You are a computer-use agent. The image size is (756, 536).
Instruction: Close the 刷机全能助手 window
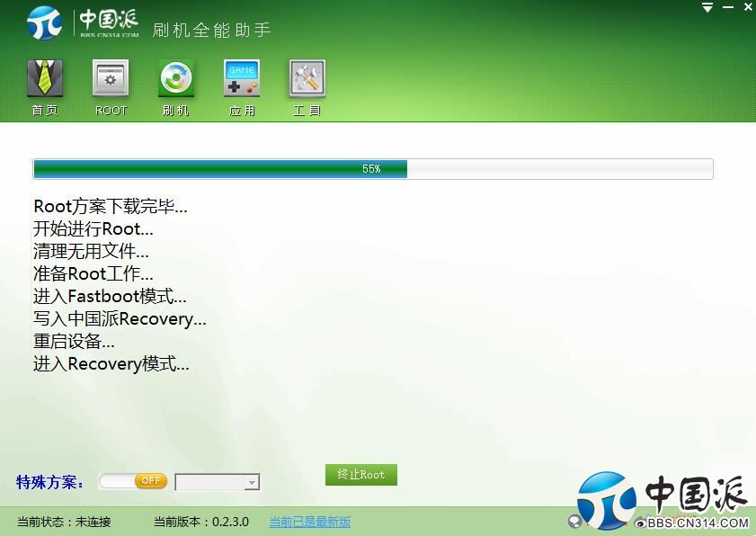coord(749,7)
